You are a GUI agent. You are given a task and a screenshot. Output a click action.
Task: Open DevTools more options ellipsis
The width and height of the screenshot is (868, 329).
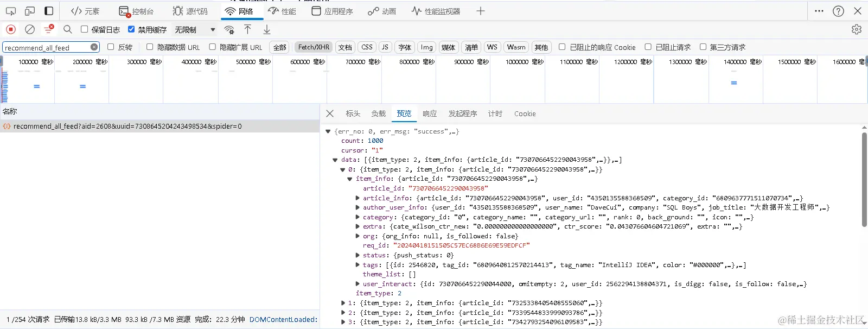819,11
